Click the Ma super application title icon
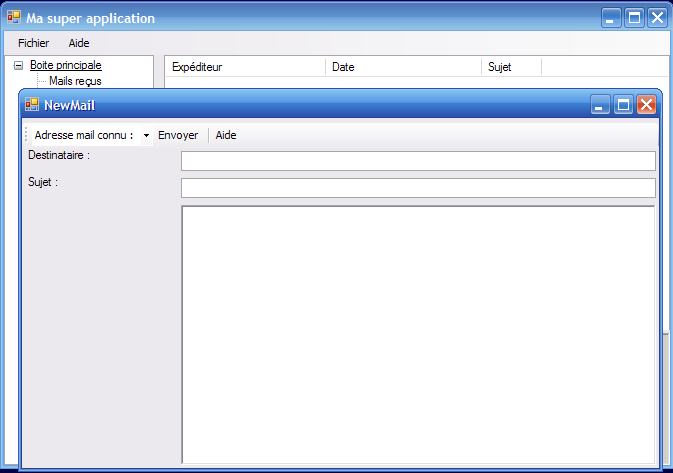The width and height of the screenshot is (673, 473). [14, 18]
